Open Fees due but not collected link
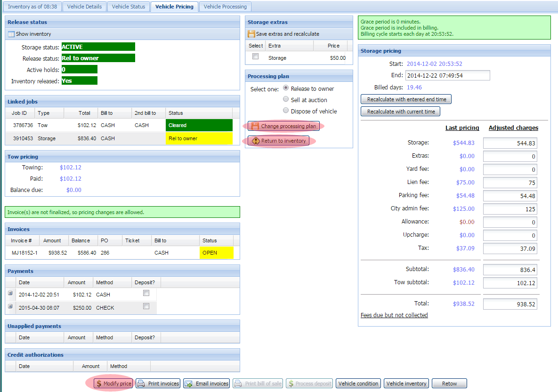Image resolution: width=558 pixels, height=392 pixels. pos(394,315)
